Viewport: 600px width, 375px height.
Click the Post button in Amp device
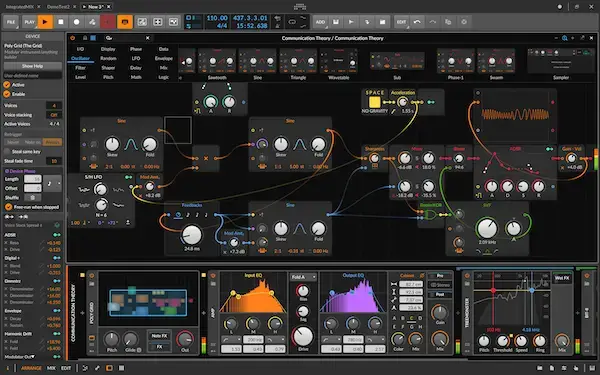tap(440, 294)
